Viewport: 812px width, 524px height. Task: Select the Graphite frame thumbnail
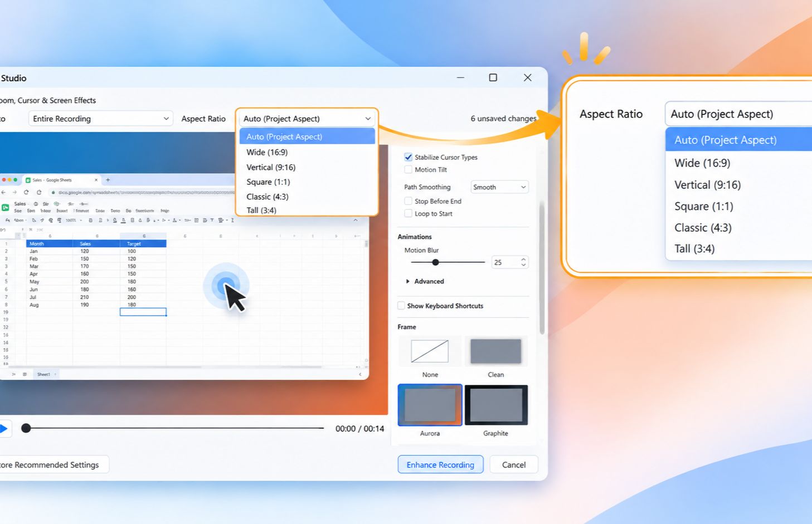[496, 405]
